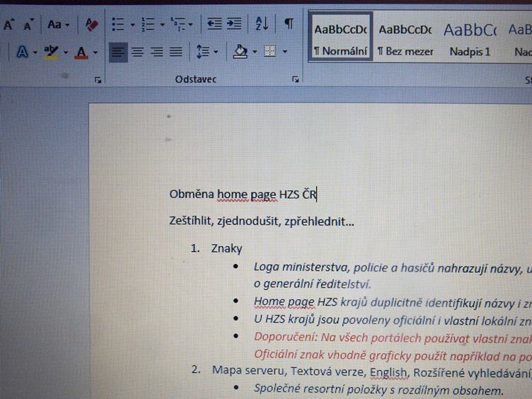Apply the Nadpis 1 heading style

click(x=470, y=40)
